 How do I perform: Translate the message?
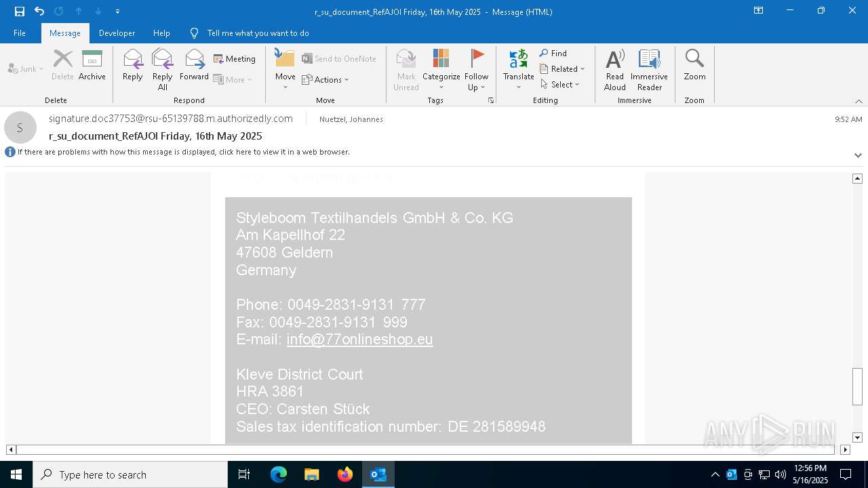pyautogui.click(x=519, y=69)
